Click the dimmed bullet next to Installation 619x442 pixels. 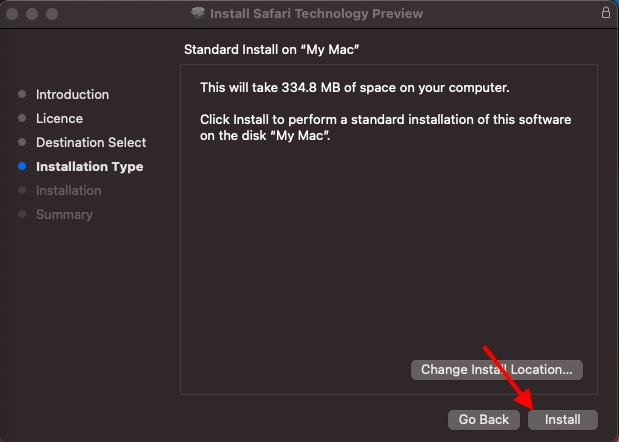point(22,190)
